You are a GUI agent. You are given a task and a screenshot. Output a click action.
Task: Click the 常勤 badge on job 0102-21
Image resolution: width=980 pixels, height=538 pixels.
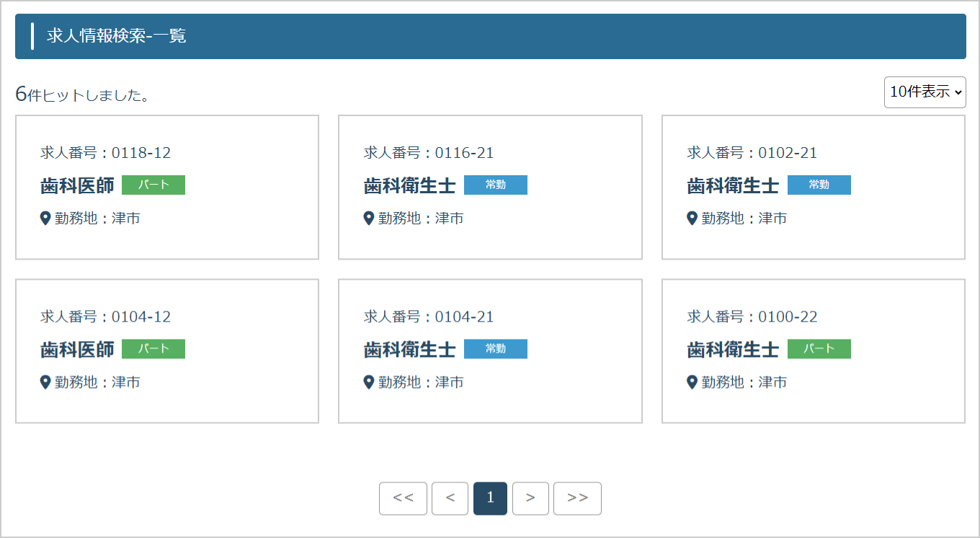coord(819,185)
